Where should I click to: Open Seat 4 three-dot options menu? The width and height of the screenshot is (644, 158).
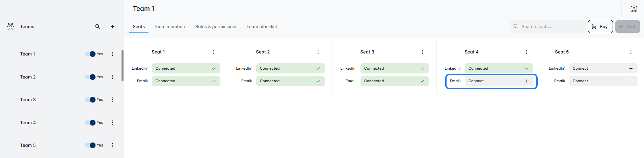(x=527, y=52)
